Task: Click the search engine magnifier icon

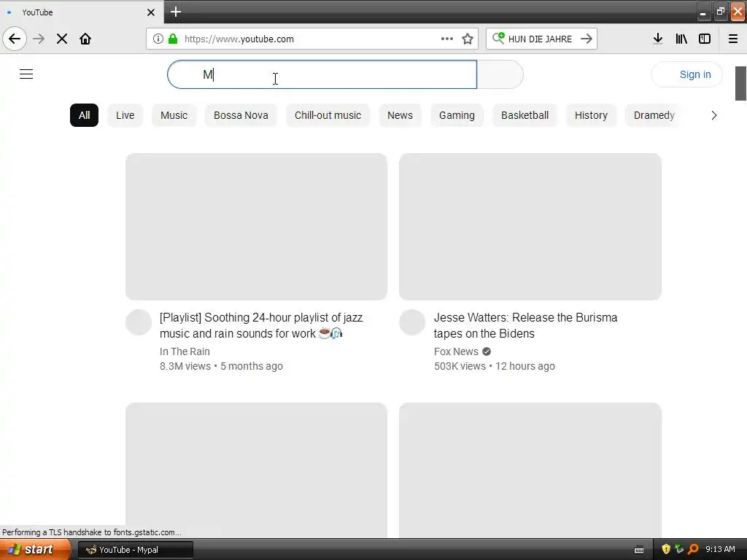Action: click(x=498, y=38)
